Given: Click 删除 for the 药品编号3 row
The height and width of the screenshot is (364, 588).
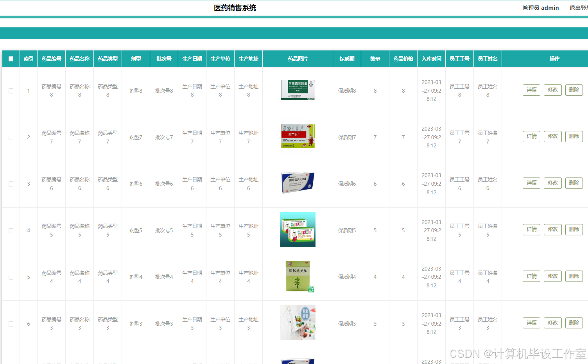Looking at the screenshot, I should 574,323.
